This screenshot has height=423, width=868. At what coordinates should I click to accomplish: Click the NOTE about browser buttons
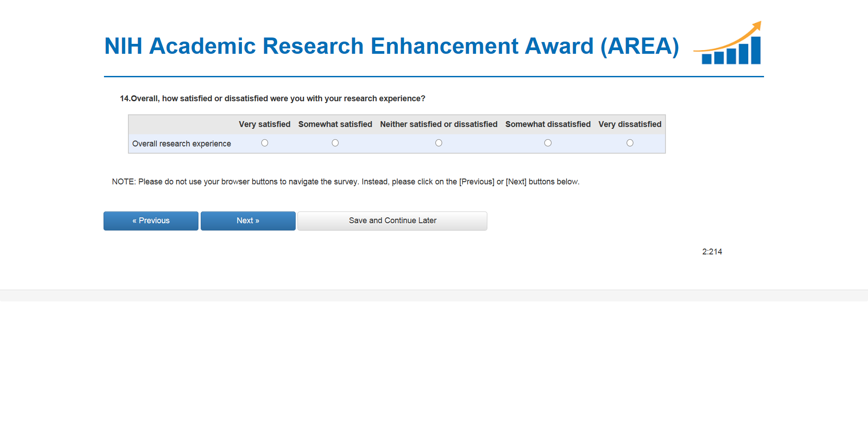[346, 182]
